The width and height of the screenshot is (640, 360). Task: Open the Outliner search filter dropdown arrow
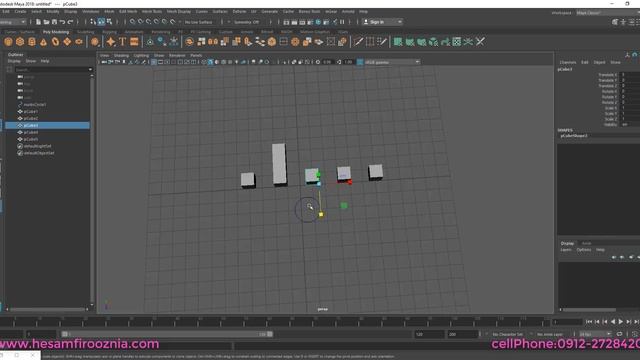click(x=90, y=69)
